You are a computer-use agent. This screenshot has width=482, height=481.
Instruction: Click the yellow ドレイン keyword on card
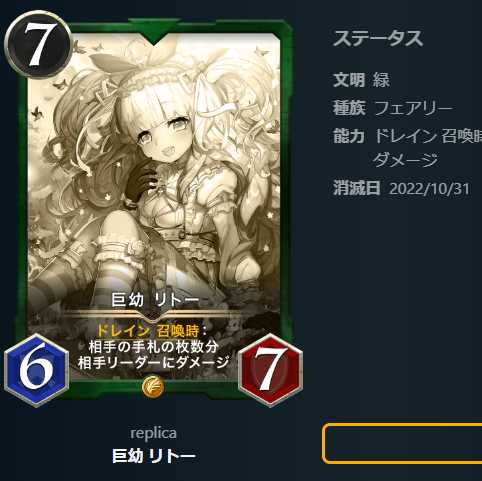pos(123,331)
